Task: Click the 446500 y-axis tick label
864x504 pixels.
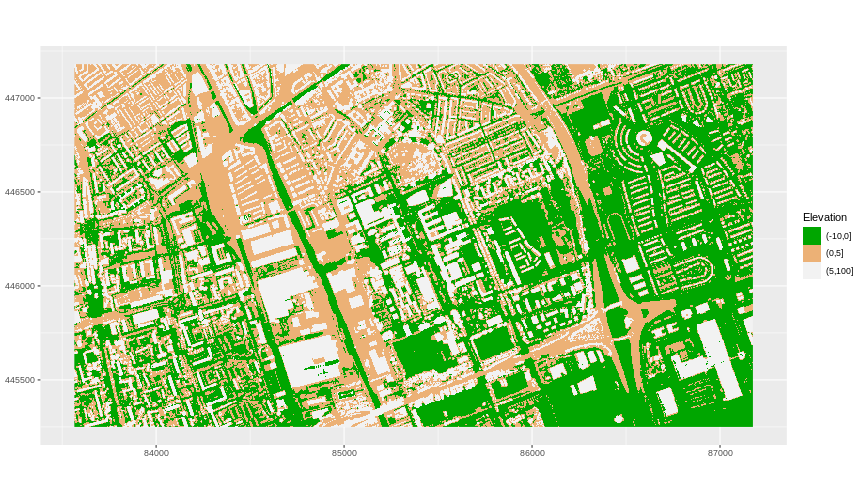Action: (x=19, y=192)
